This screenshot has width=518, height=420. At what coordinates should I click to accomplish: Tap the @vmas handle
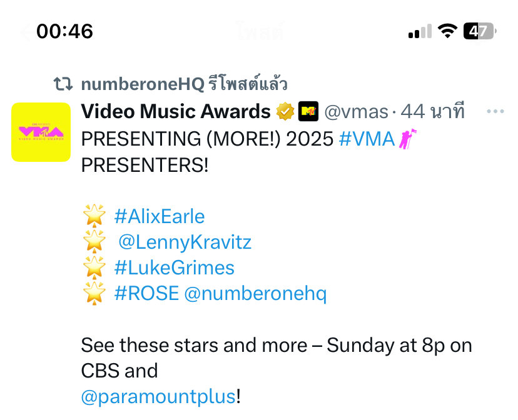coord(356,111)
